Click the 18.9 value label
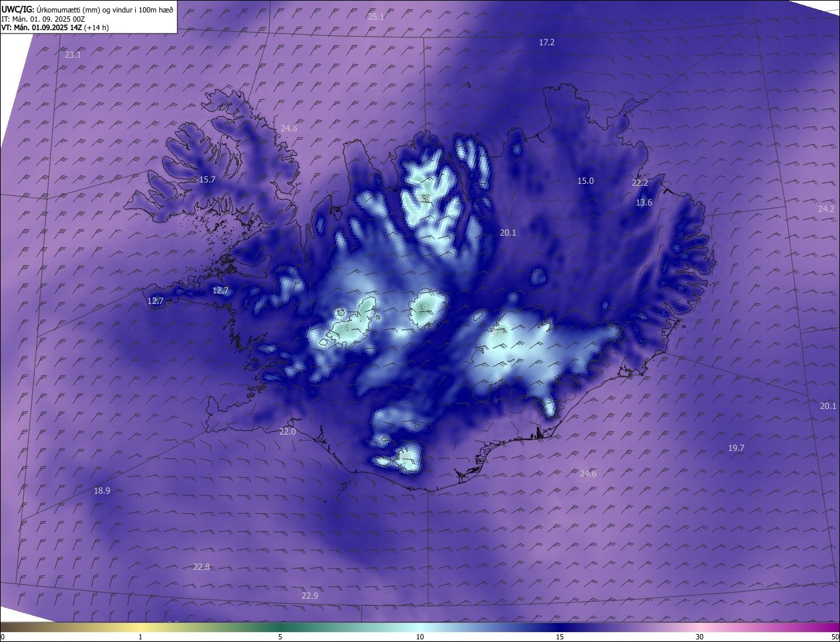840x642 pixels. (102, 490)
